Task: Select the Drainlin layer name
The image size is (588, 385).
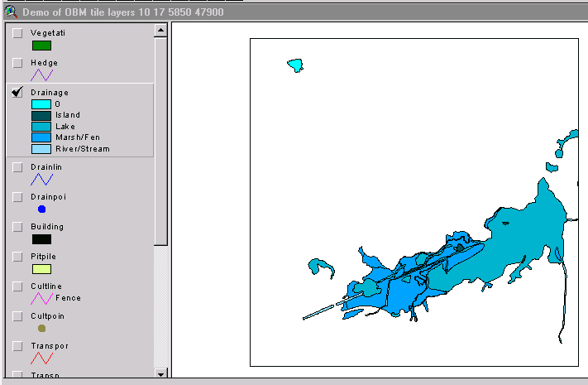Action: 46,167
